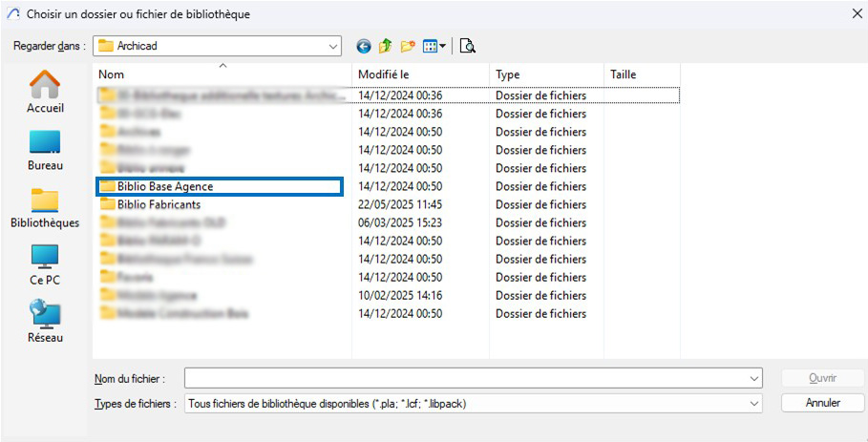This screenshot has height=442, width=868.
Task: Open the View menu icon in toolbar
Action: (430, 47)
